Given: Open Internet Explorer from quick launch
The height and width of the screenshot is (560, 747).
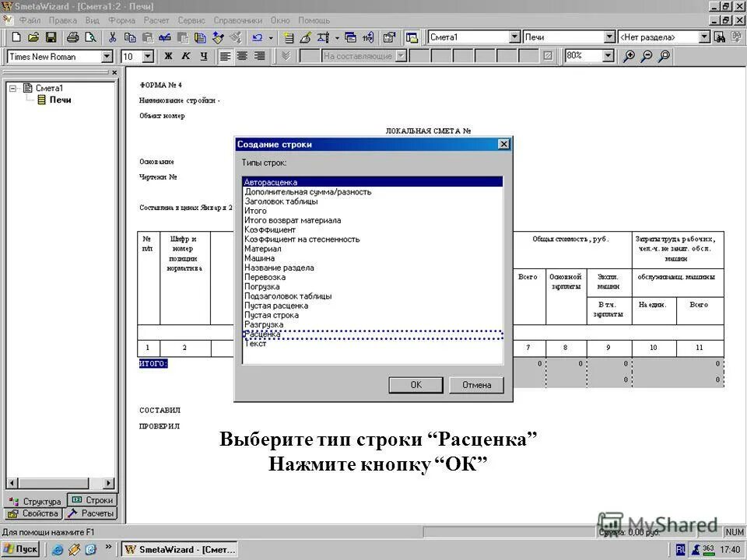Looking at the screenshot, I should pos(58,550).
